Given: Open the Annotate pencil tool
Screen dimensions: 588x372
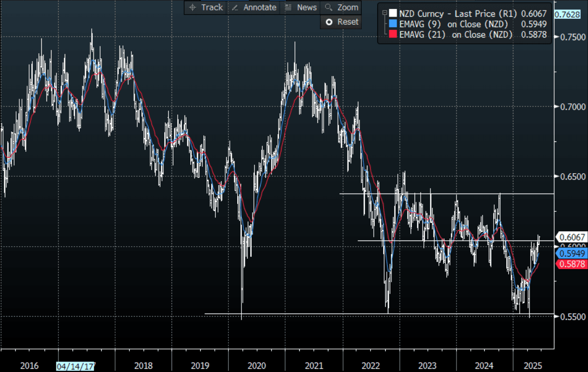Looking at the screenshot, I should (253, 7).
